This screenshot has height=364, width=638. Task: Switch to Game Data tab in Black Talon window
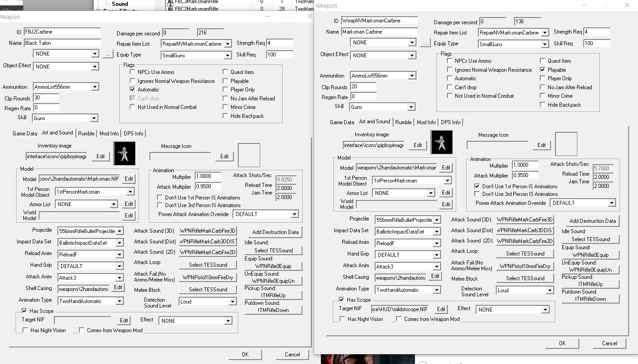(x=25, y=134)
